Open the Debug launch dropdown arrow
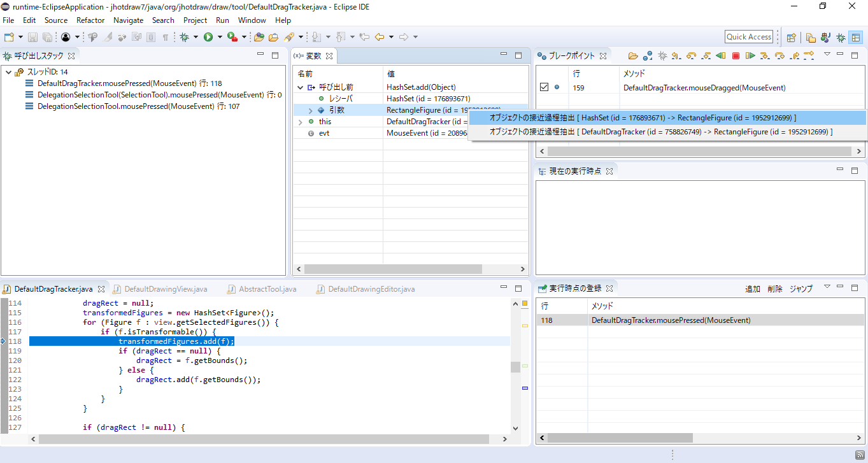Image resolution: width=868 pixels, height=463 pixels. (196, 37)
